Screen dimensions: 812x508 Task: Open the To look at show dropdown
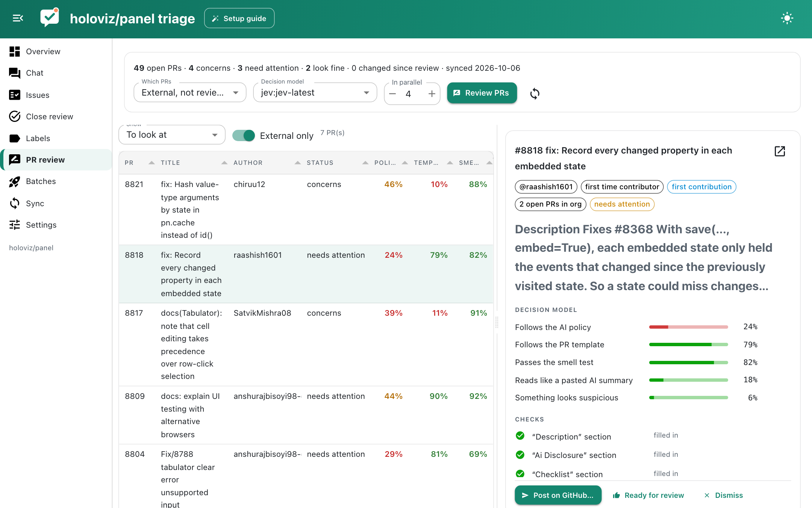(x=172, y=135)
